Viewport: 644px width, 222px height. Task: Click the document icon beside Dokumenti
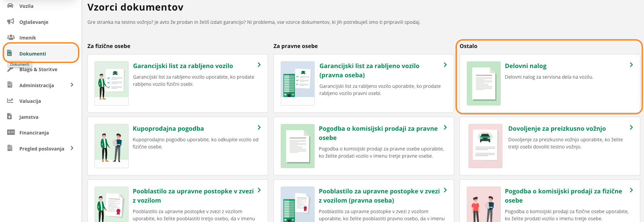click(10, 53)
